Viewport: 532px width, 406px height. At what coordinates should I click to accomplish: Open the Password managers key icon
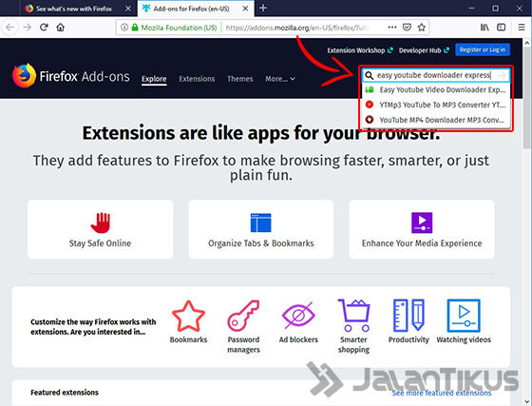pyautogui.click(x=243, y=316)
